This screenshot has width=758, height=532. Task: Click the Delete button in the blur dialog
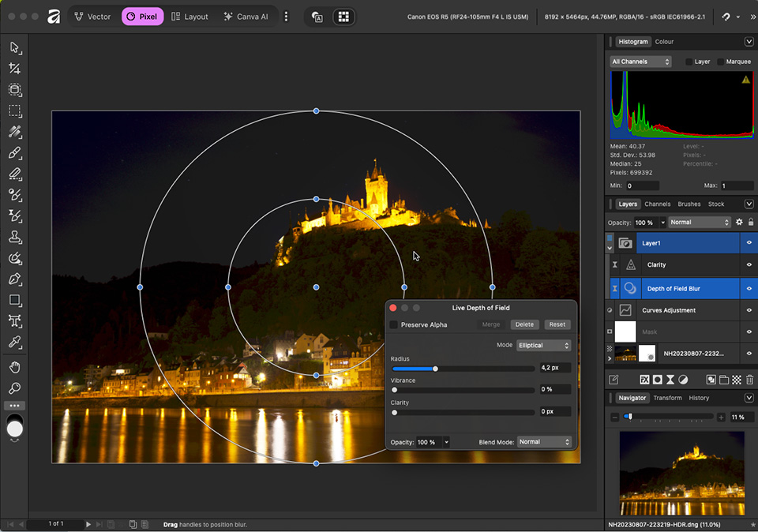[x=524, y=324]
